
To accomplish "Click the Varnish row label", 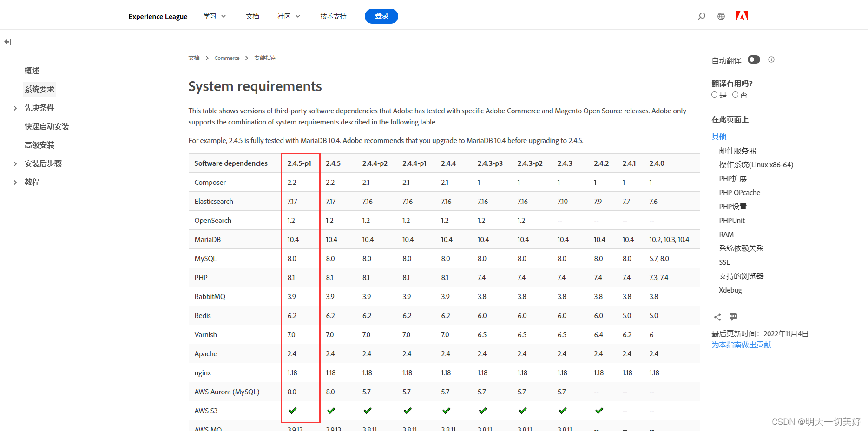I will 206,334.
